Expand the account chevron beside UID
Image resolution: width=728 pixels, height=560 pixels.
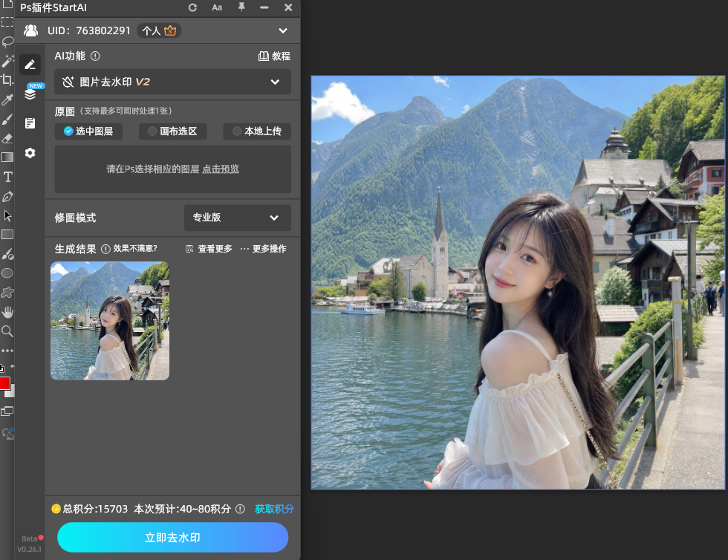pos(283,30)
